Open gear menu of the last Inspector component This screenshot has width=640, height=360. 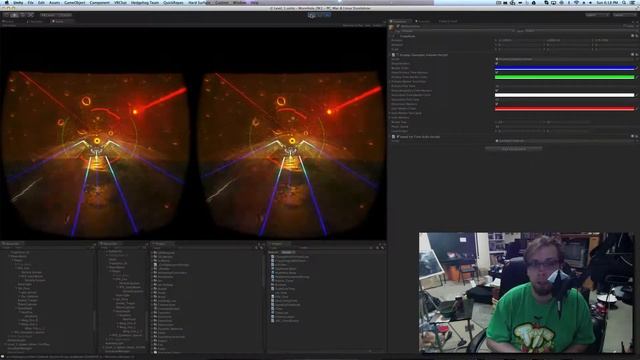click(636, 137)
